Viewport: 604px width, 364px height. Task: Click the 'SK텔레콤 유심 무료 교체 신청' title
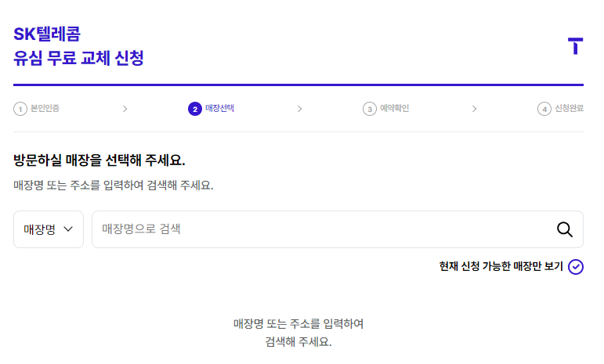click(78, 46)
